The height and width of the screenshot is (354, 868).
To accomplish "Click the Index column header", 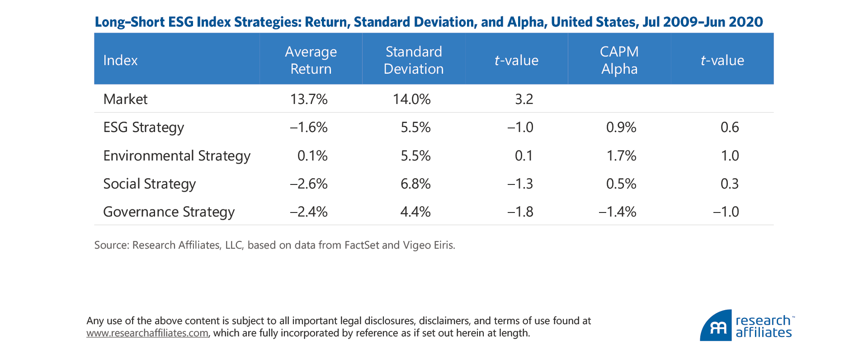I will click(x=120, y=60).
